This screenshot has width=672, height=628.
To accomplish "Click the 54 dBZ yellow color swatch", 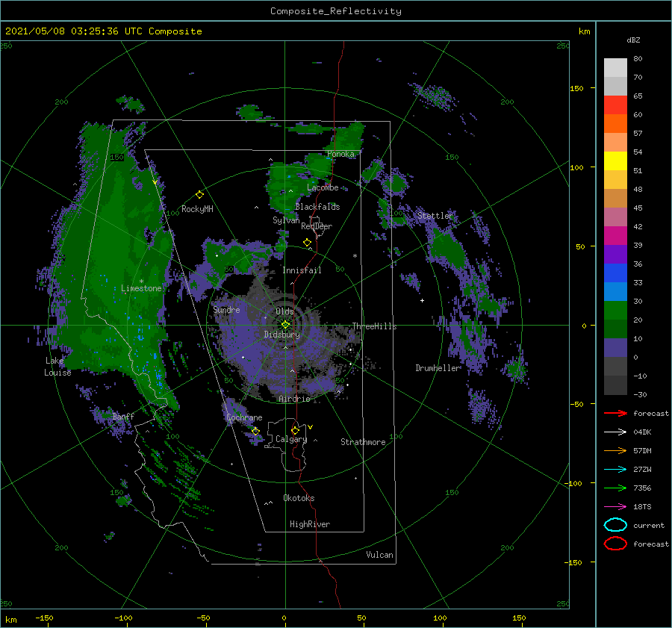I will click(615, 161).
